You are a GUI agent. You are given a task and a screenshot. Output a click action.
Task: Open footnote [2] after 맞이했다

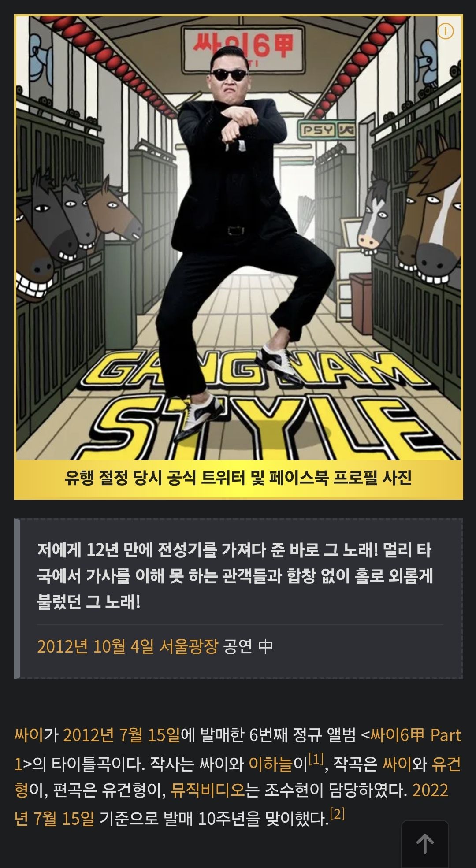(337, 813)
